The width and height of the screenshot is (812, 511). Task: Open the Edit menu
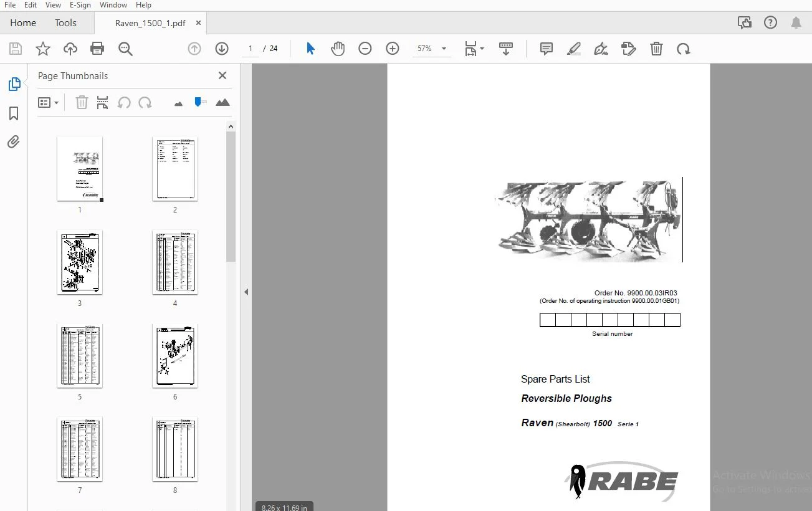click(x=31, y=5)
